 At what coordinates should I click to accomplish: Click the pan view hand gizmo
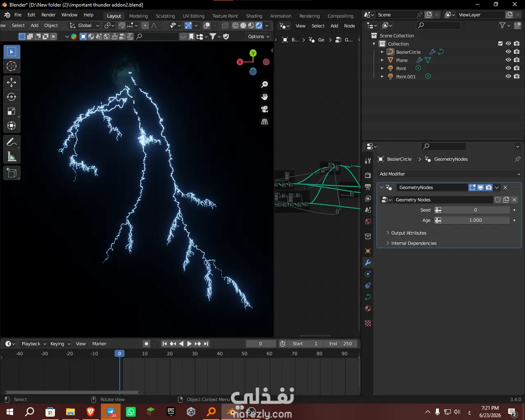pyautogui.click(x=265, y=97)
